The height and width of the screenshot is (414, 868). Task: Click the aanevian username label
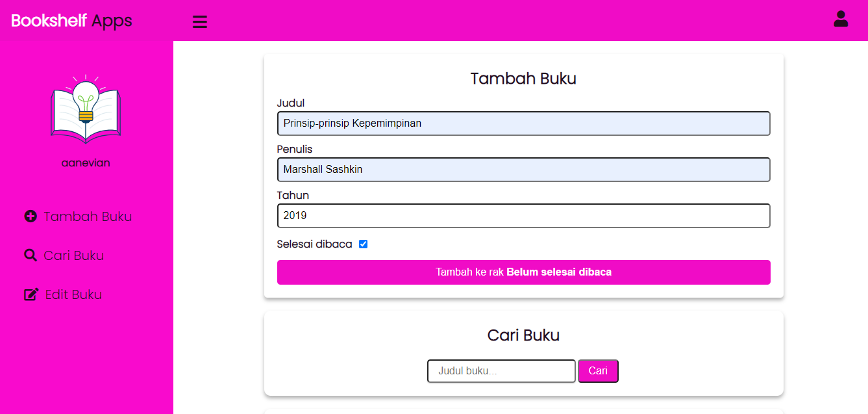point(85,162)
